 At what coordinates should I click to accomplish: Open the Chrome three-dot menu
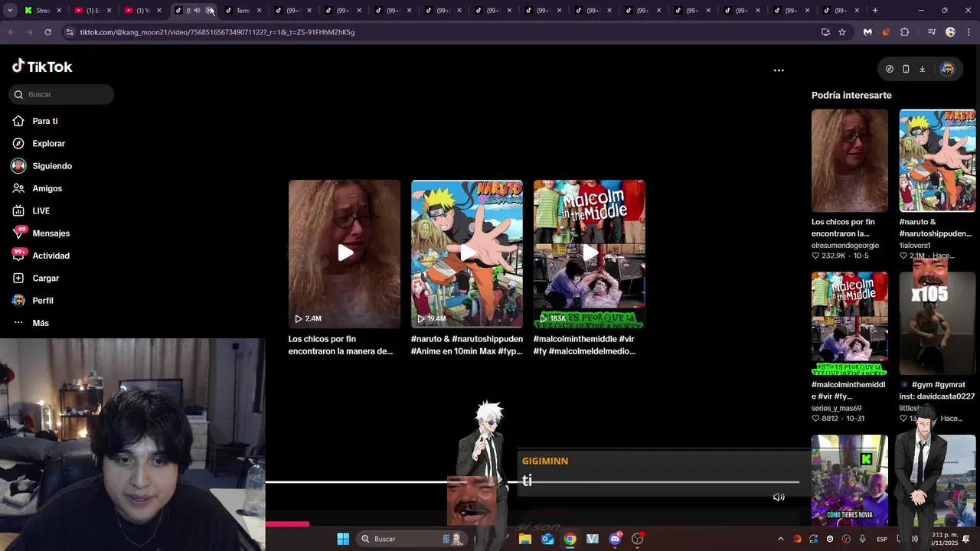coord(969,32)
